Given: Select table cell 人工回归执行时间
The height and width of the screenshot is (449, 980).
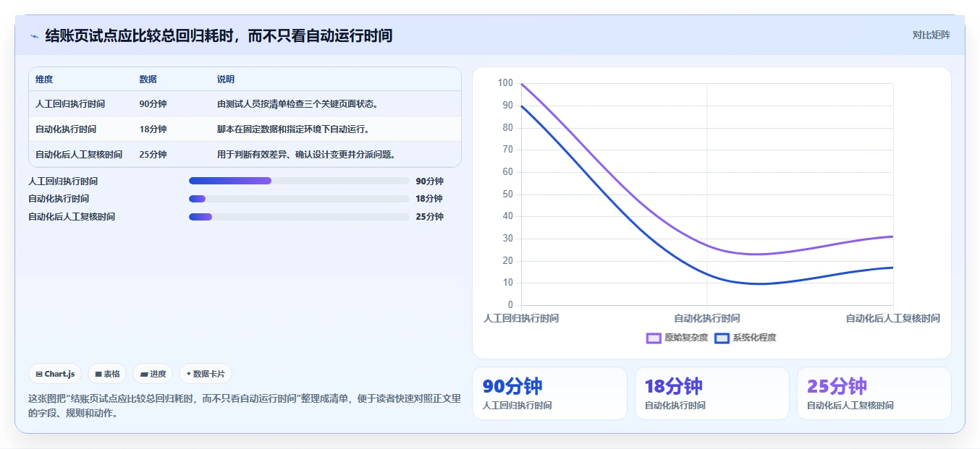Looking at the screenshot, I should click(70, 104).
